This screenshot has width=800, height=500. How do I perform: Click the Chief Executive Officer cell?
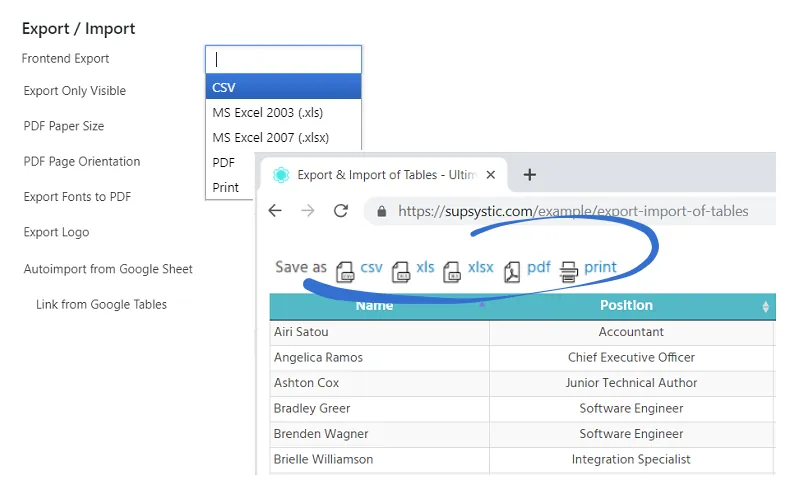(x=632, y=358)
